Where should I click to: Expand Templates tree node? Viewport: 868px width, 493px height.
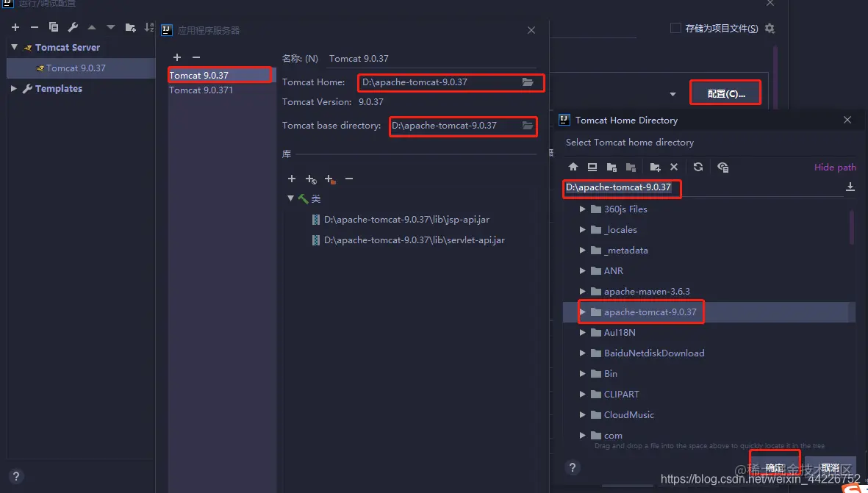tap(14, 88)
